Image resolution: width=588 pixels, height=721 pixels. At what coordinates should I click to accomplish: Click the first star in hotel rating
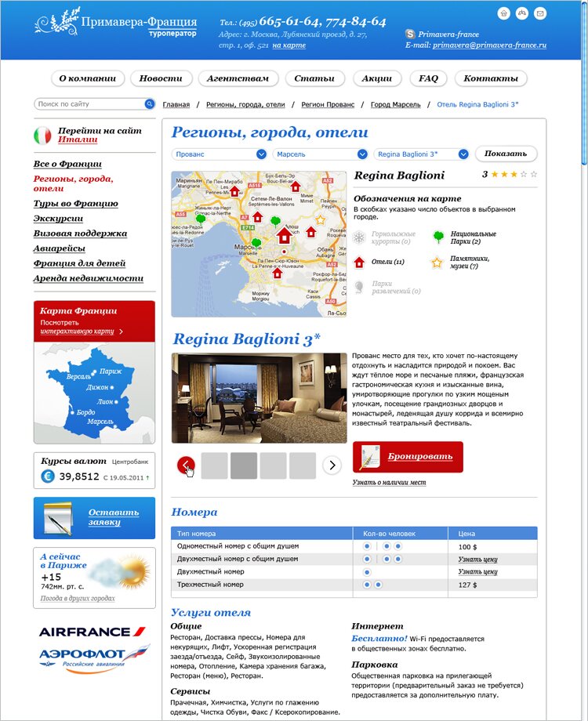[495, 174]
